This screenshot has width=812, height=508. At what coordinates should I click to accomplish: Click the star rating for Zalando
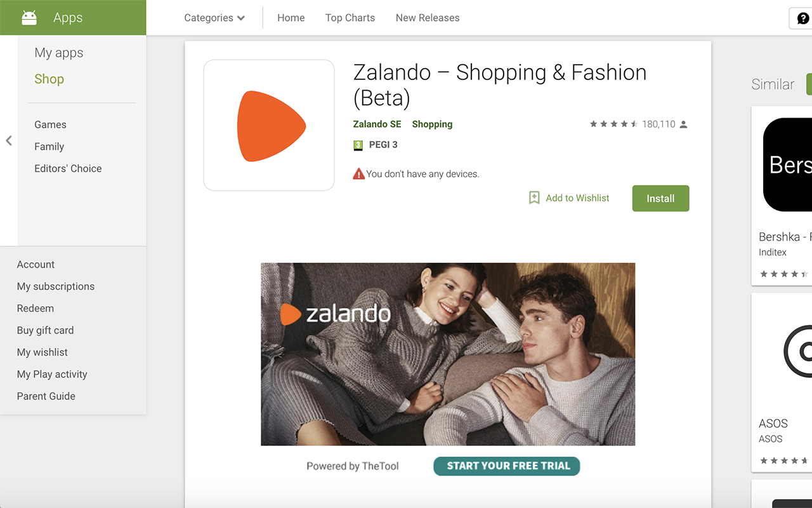(613, 124)
